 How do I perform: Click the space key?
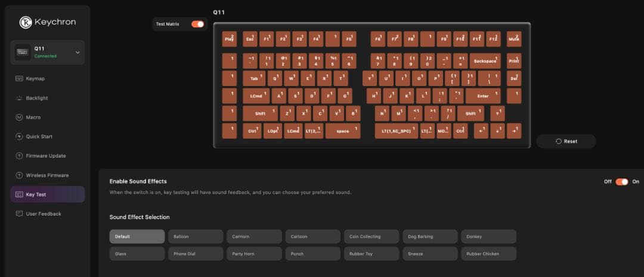(343, 131)
